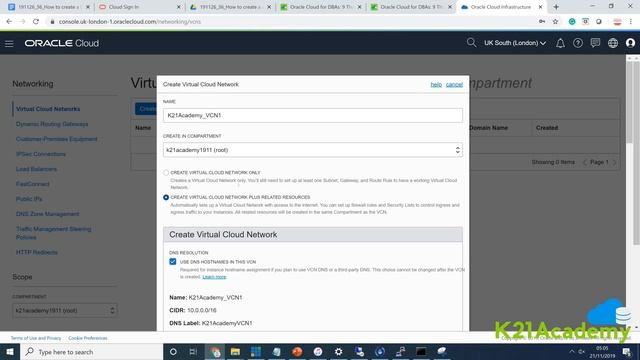
Task: Open the console search magnifier icon
Action: coord(471,42)
